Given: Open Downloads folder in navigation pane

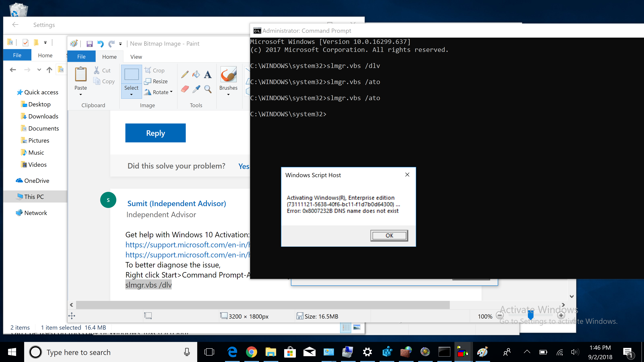Looking at the screenshot, I should (39, 116).
